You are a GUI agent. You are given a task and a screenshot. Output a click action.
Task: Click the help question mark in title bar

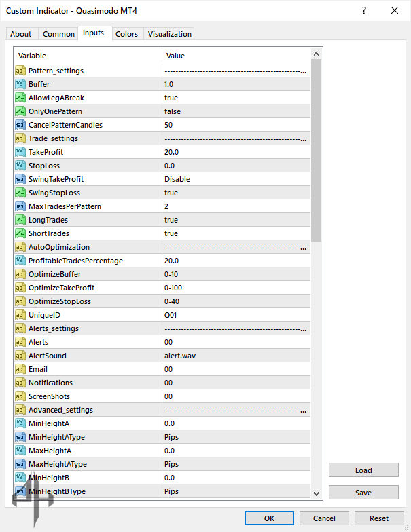point(364,10)
